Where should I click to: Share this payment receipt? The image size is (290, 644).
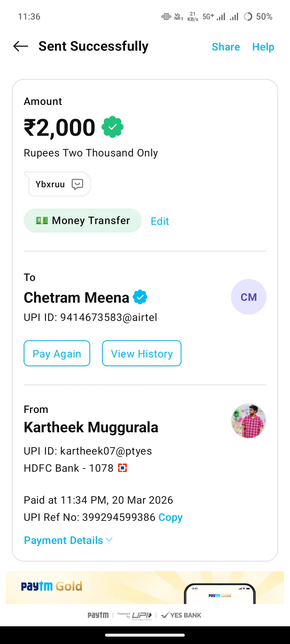[x=226, y=47]
